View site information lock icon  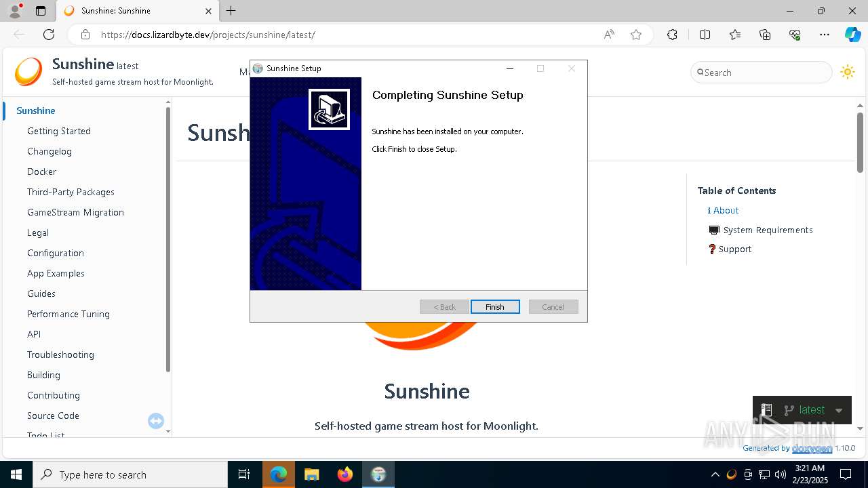[85, 35]
